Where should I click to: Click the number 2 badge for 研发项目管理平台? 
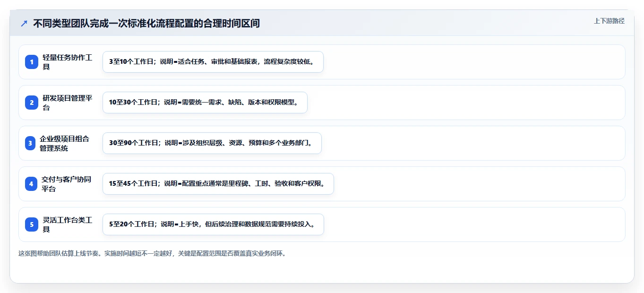(x=32, y=103)
